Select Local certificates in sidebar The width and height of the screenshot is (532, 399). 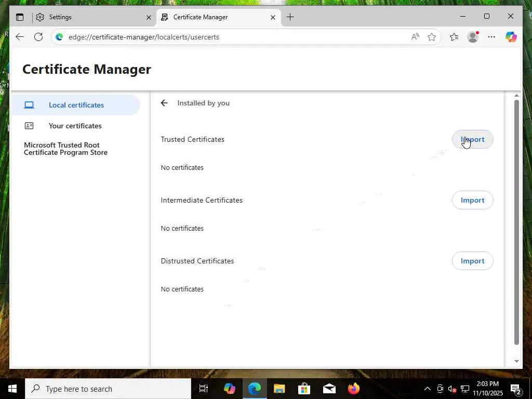pos(76,105)
